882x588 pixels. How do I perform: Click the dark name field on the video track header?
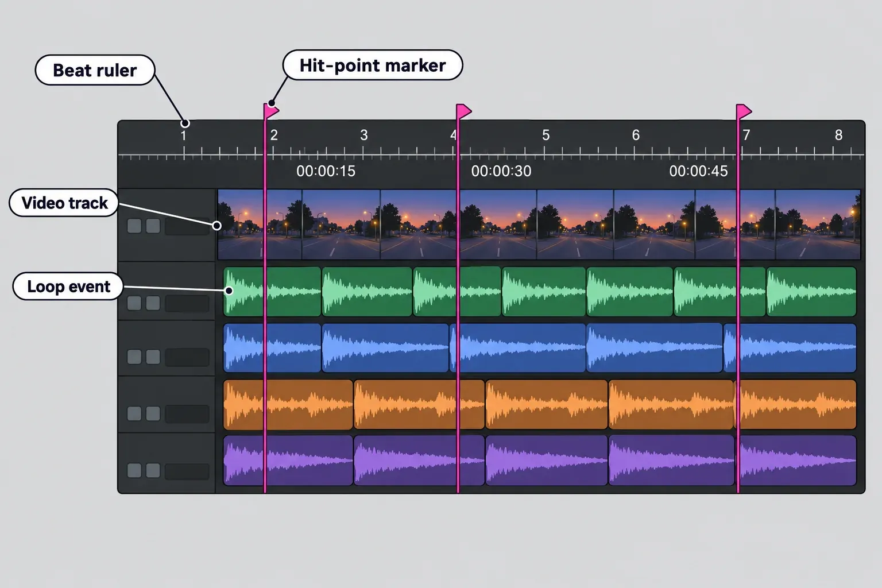tap(187, 226)
